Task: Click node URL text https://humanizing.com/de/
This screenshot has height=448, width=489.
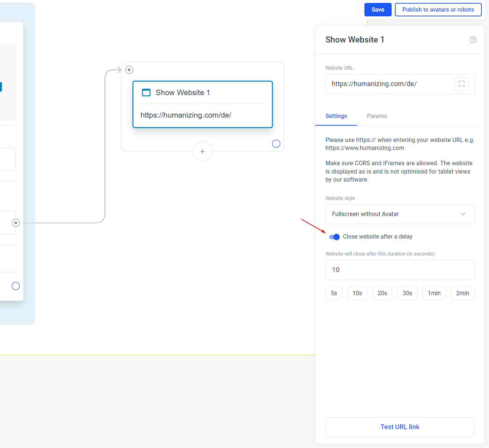Action: coord(186,115)
